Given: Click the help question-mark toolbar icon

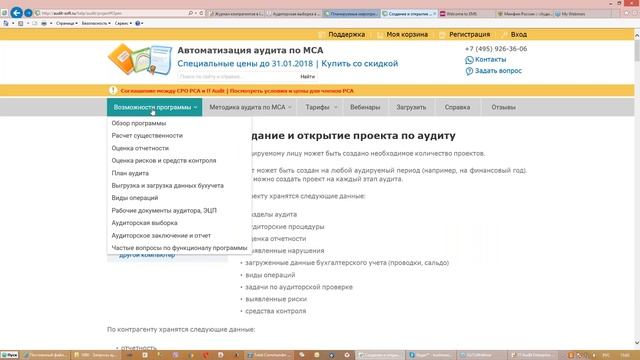Looking at the screenshot, I should pyautogui.click(x=138, y=23).
